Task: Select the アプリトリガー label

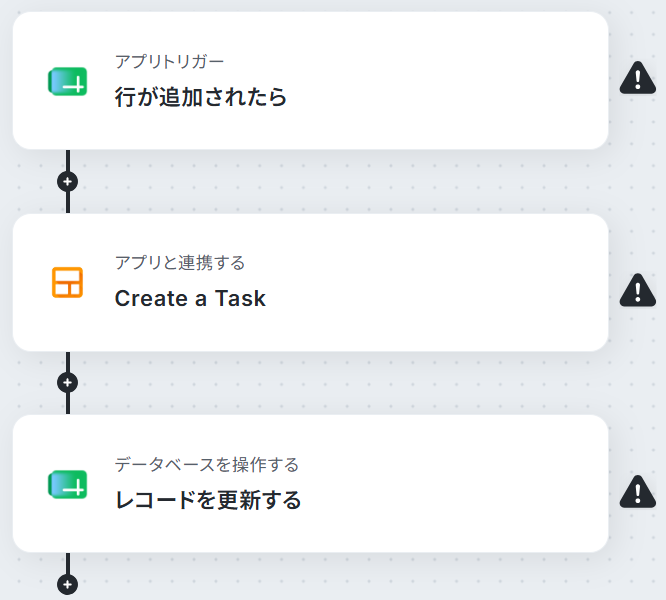Action: tap(169, 62)
